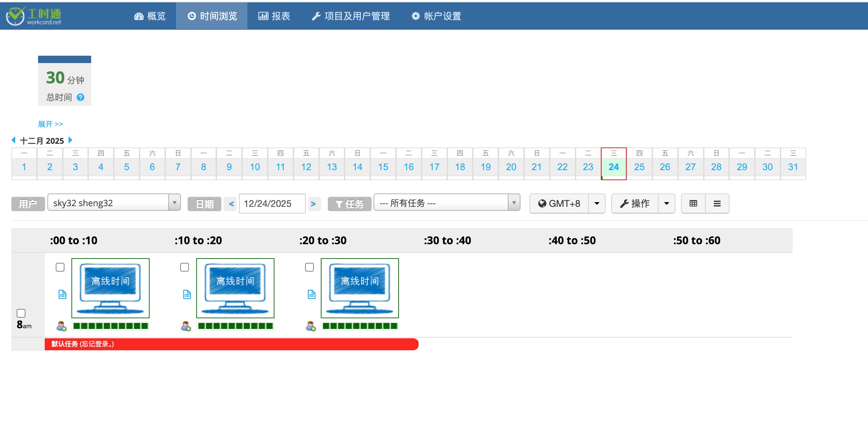Go to previous day with date arrow

coord(231,204)
